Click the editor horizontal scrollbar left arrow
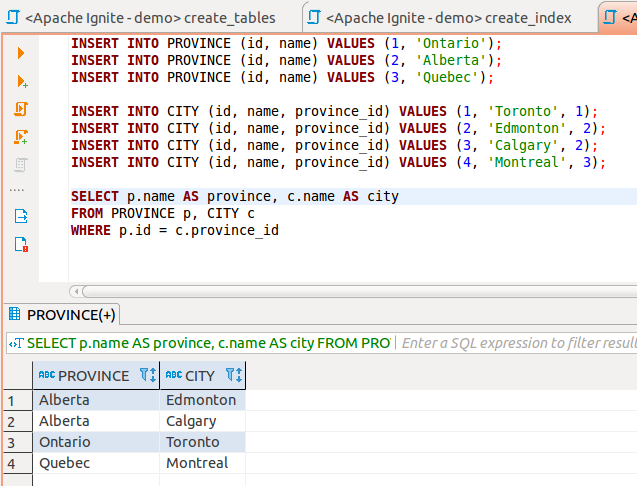This screenshot has width=637, height=486. click(76, 291)
